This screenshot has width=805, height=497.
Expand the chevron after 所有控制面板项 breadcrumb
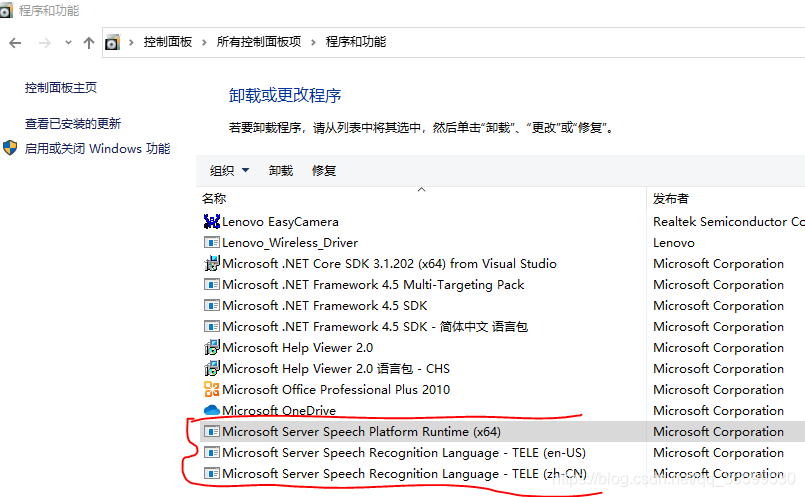(313, 42)
